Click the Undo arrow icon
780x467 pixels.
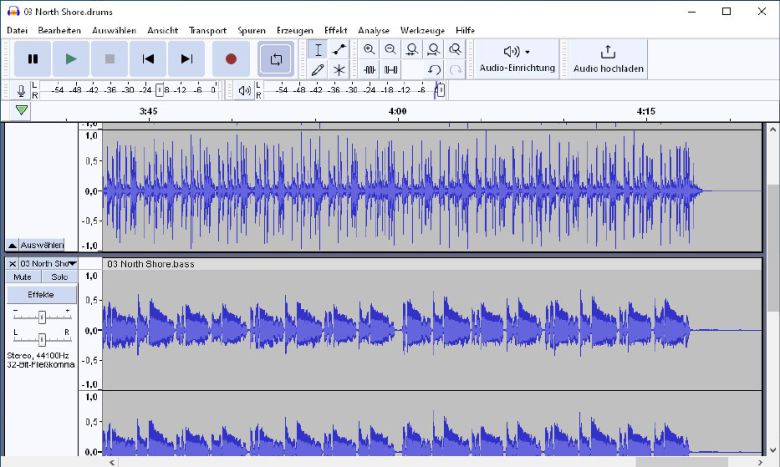pyautogui.click(x=434, y=70)
